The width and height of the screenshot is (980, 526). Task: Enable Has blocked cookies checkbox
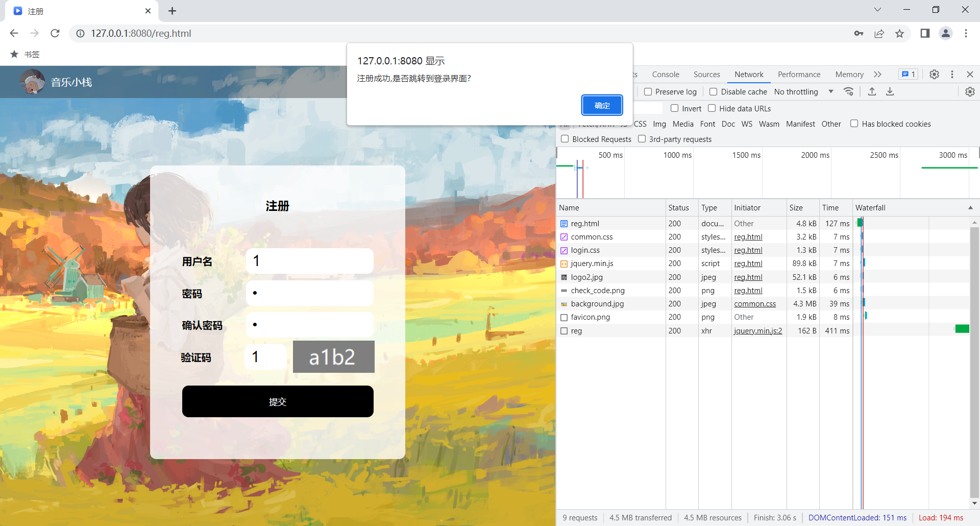click(x=854, y=124)
